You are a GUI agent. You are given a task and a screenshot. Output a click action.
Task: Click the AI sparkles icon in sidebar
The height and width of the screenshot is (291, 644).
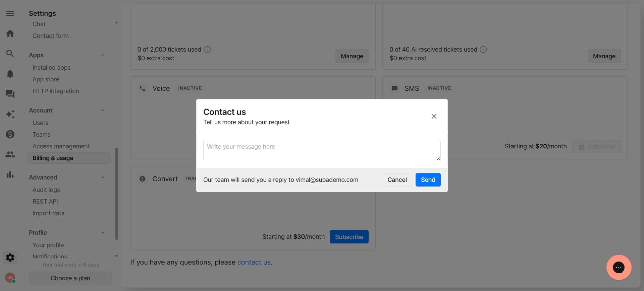point(10,114)
